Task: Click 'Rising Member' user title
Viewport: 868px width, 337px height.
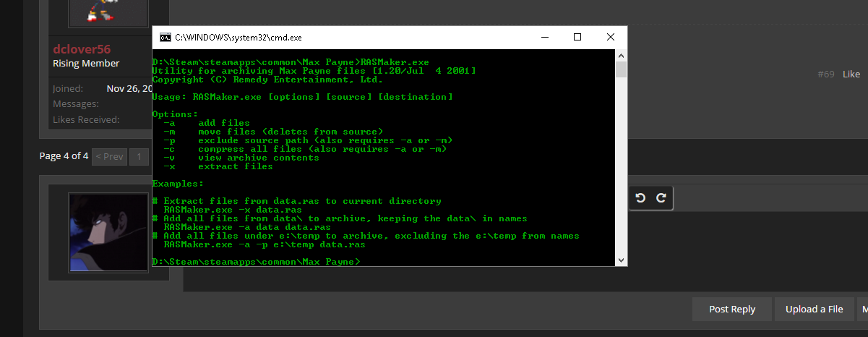Action: point(86,64)
